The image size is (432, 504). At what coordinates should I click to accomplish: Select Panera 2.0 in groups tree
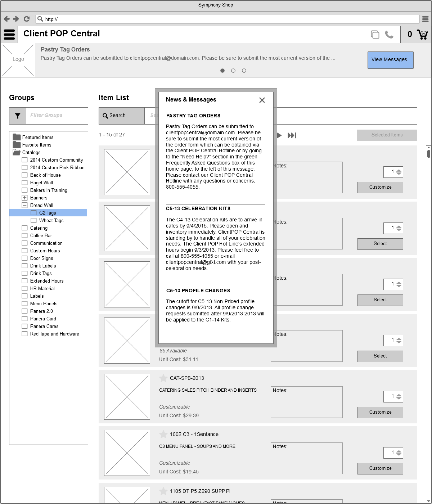(x=41, y=311)
